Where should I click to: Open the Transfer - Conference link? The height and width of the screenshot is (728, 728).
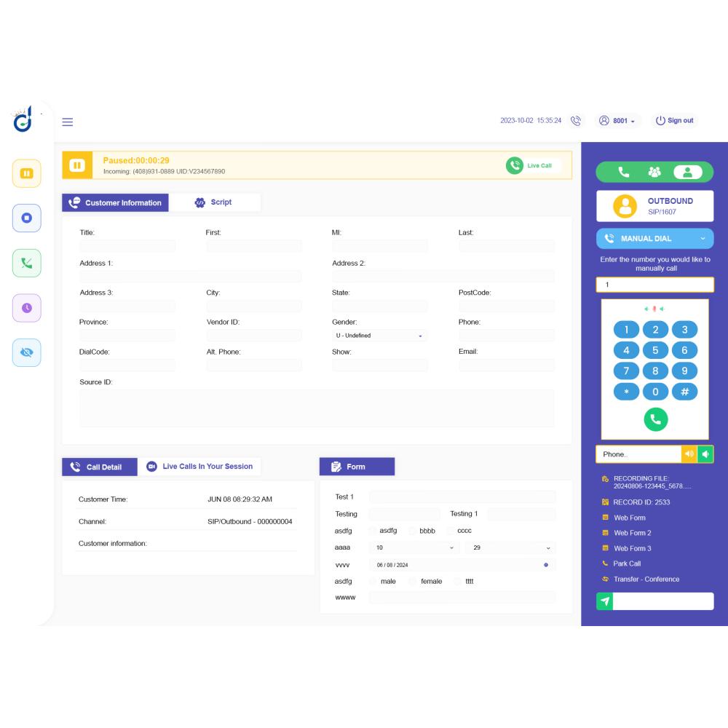click(646, 579)
